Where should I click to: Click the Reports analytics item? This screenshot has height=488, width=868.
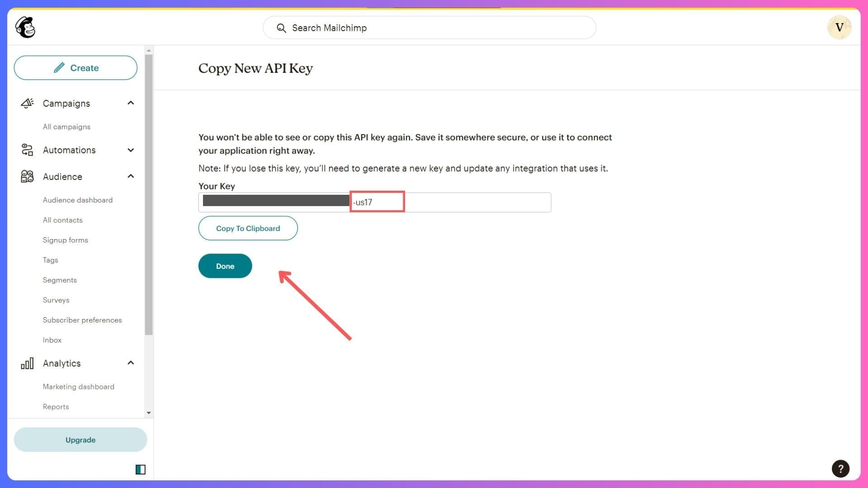click(55, 406)
